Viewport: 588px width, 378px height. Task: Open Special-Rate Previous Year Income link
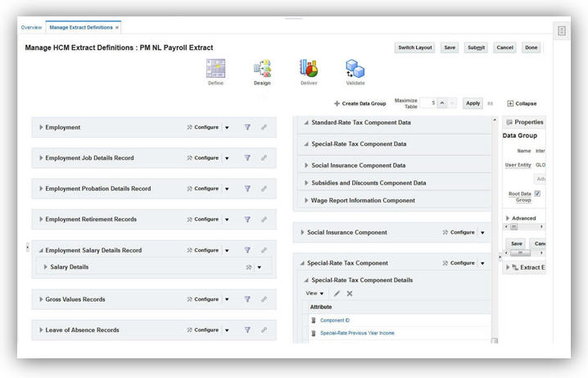coord(357,333)
